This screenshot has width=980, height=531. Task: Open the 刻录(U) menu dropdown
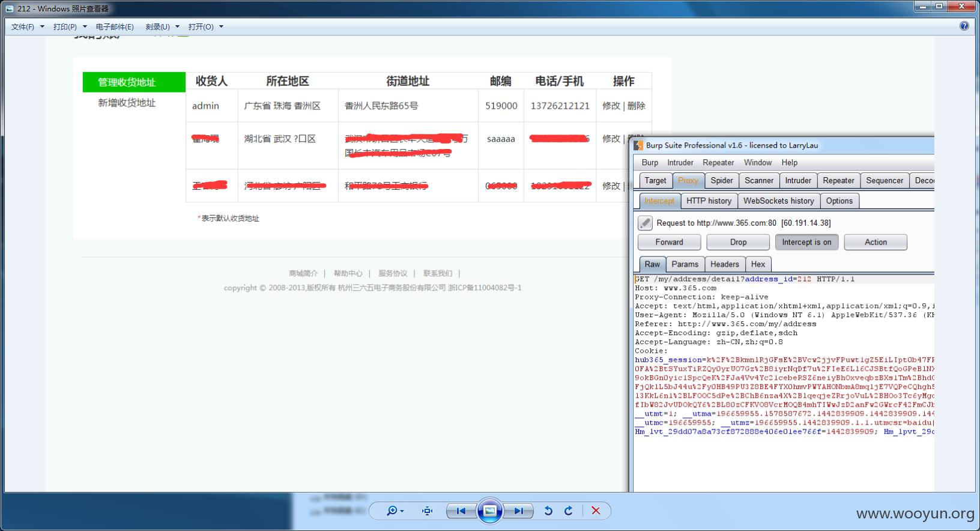162,27
